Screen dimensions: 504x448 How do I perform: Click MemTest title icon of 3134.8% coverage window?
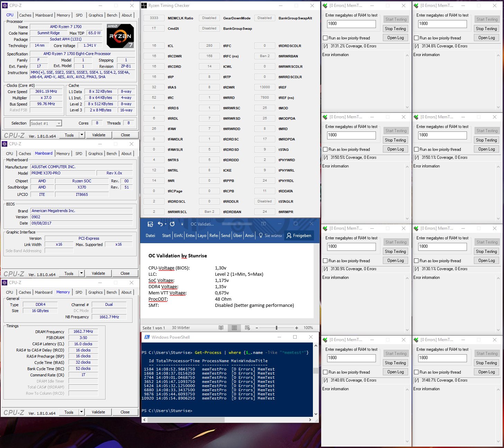[416, 6]
